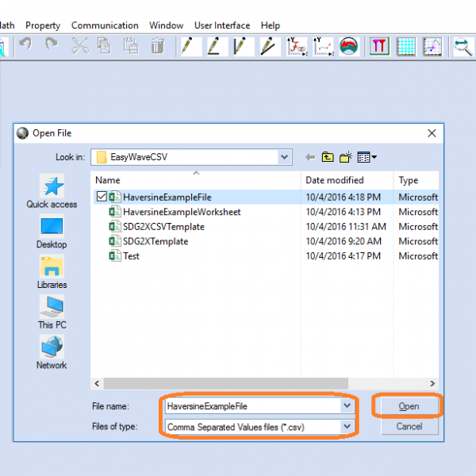Expand the File name dropdown arrow
This screenshot has width=476, height=476.
[x=347, y=405]
